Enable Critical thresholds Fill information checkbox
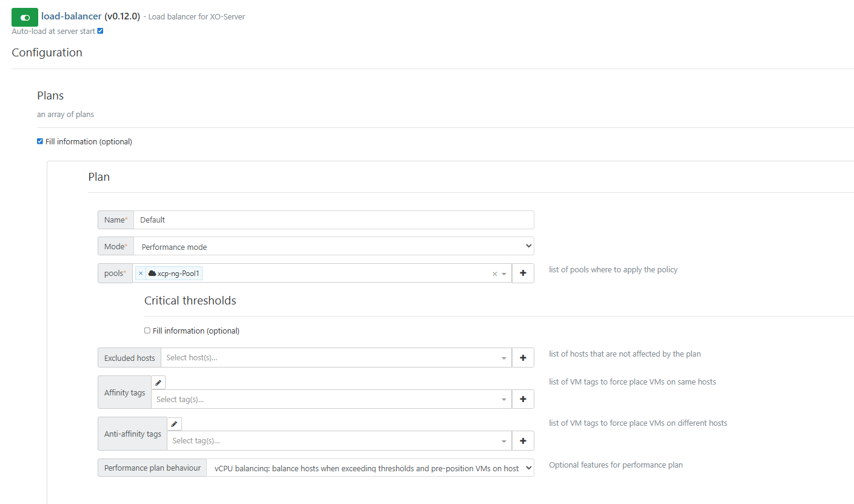Image resolution: width=854 pixels, height=504 pixels. coord(147,331)
